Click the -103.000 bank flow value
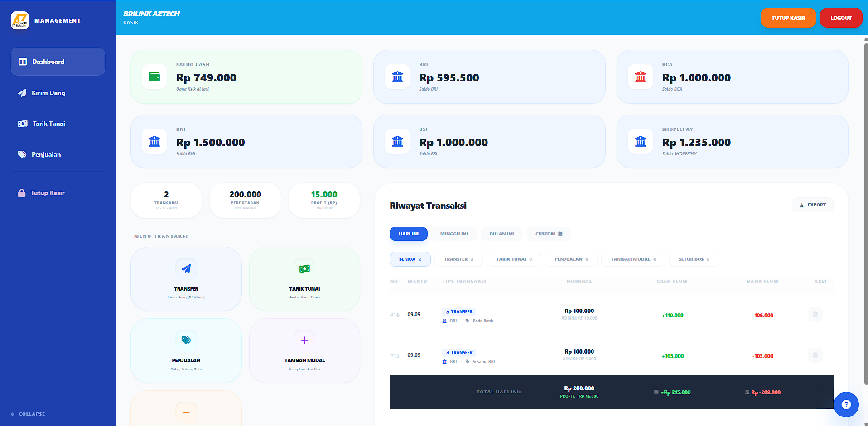The image size is (868, 426). [763, 356]
